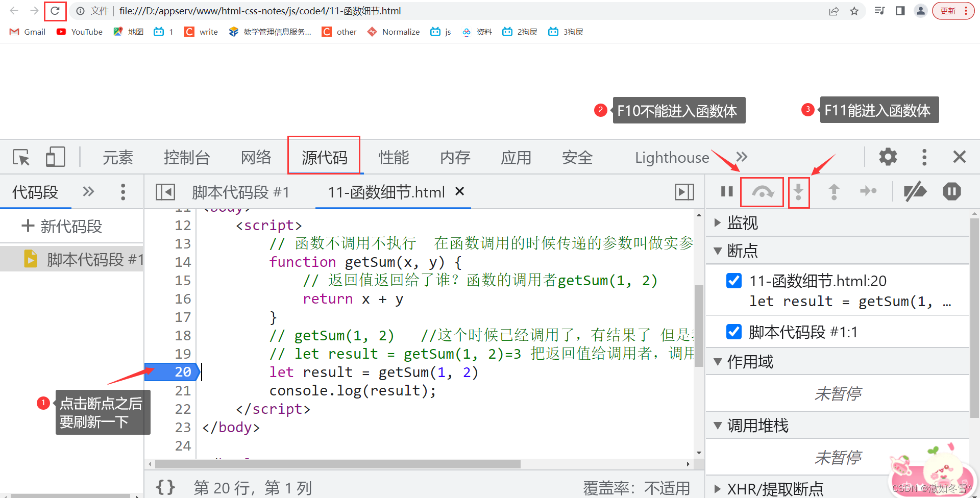Switch to the 内存 tab

pos(455,158)
